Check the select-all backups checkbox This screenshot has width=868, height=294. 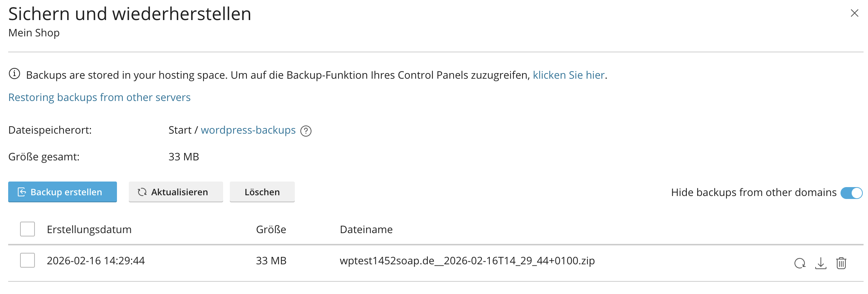click(27, 229)
